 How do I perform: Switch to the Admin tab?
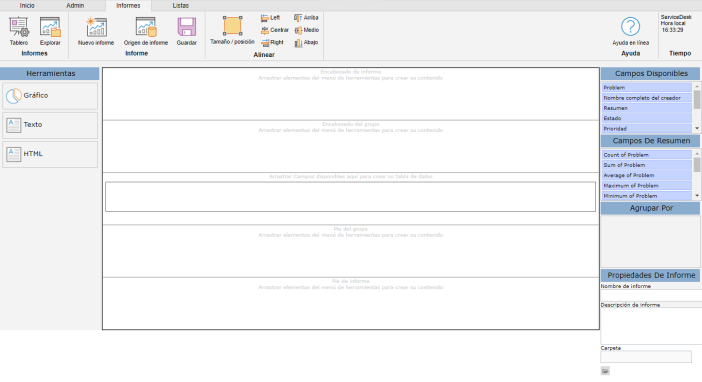75,5
